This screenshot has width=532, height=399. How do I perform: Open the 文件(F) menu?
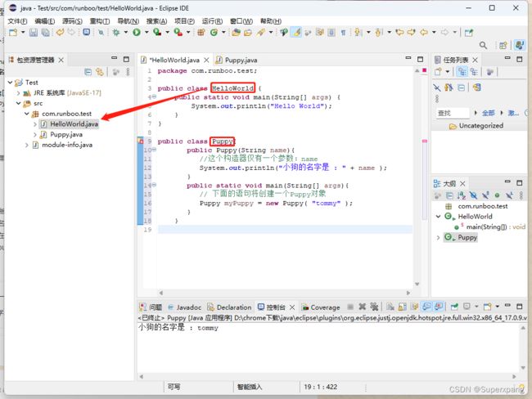coord(17,21)
